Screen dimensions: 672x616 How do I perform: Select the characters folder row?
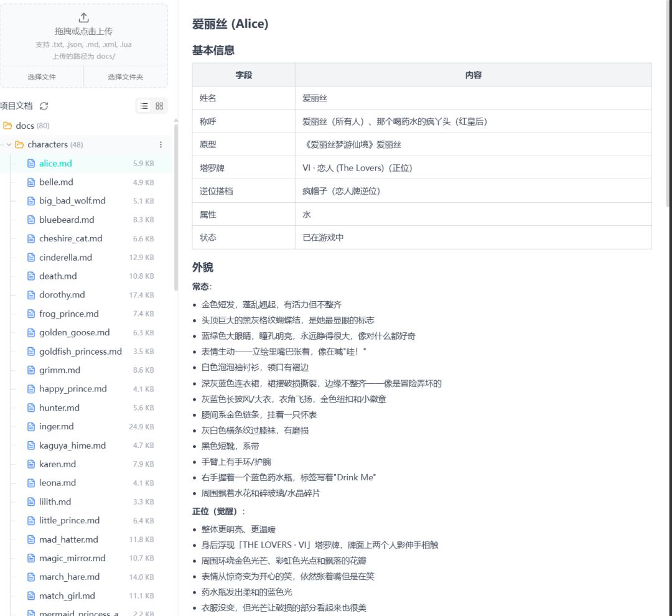point(86,144)
